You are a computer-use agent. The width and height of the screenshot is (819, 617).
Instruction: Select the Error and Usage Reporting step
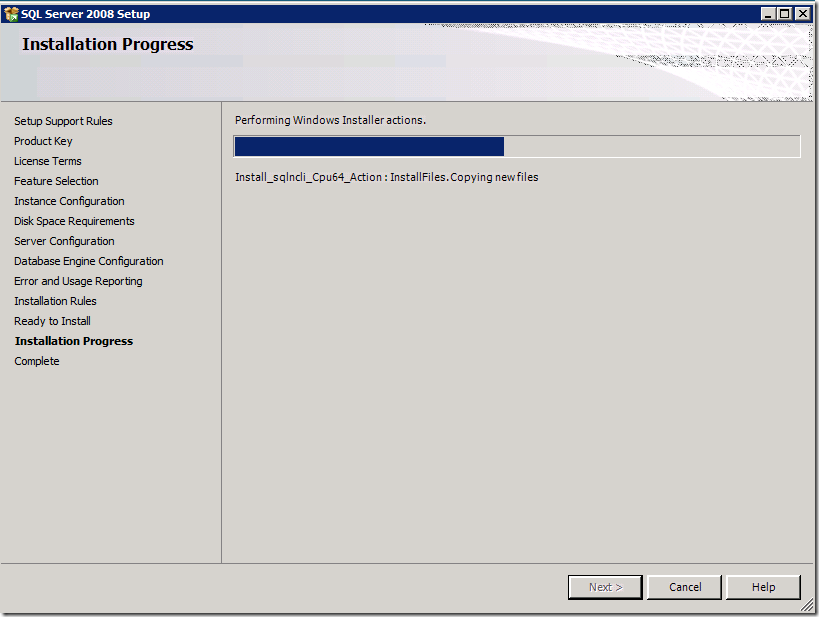click(x=78, y=281)
